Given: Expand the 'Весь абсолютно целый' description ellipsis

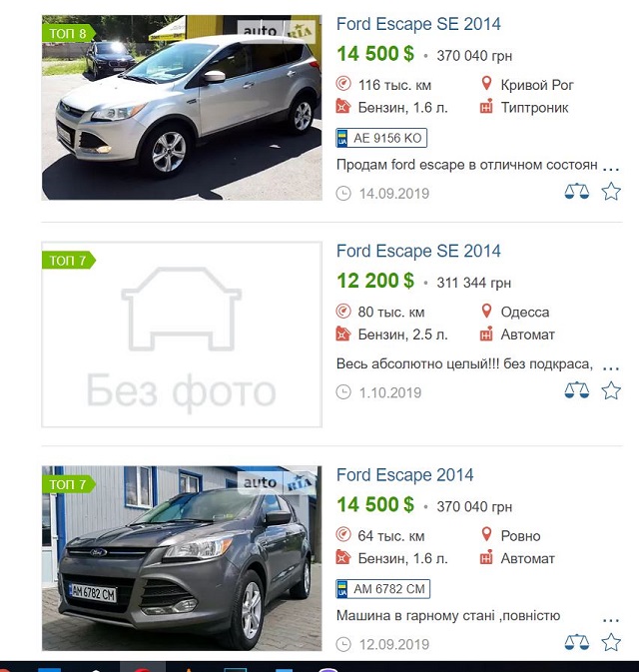Looking at the screenshot, I should pos(611,368).
